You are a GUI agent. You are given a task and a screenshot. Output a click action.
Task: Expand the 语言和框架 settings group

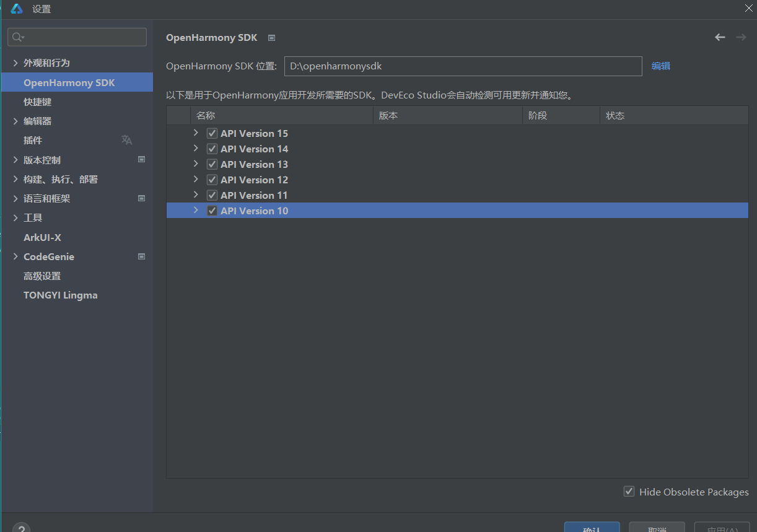(15, 198)
